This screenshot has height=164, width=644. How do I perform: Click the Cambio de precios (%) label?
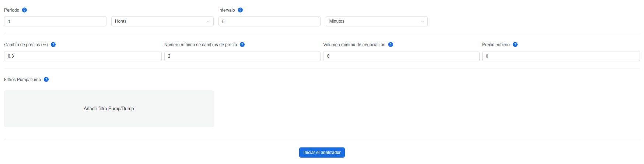click(x=26, y=45)
